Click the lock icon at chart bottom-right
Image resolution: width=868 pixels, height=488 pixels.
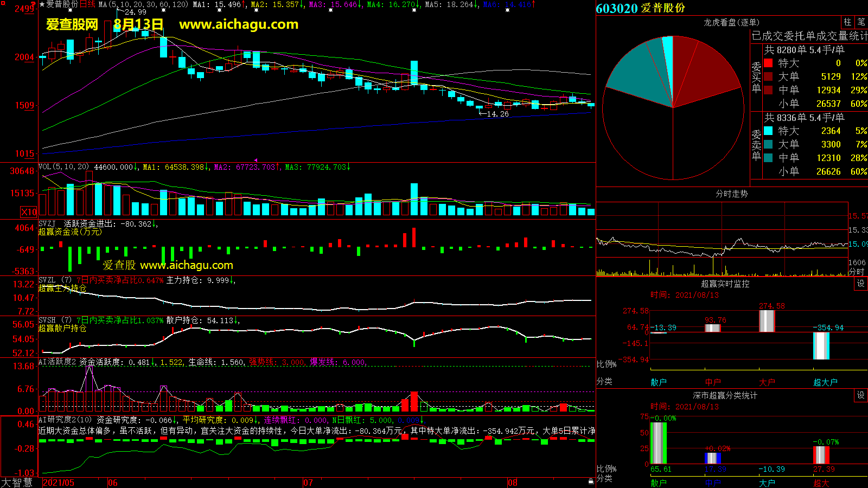click(x=591, y=481)
